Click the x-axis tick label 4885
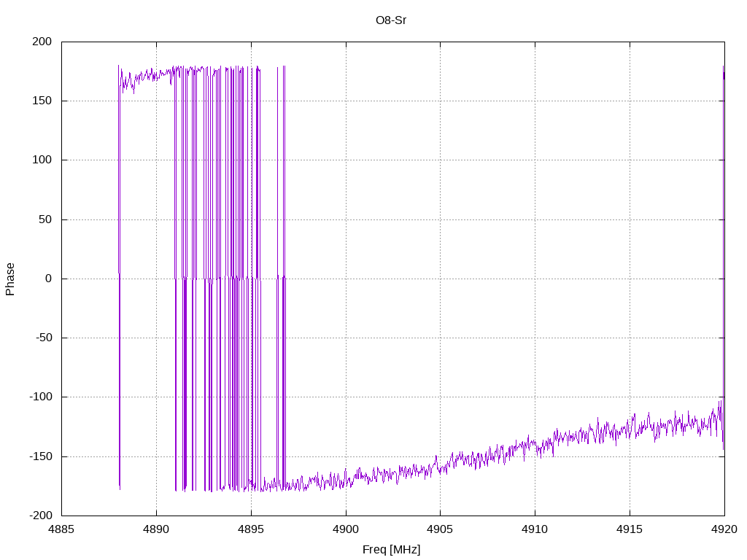Viewport: 747px width, 560px height. click(x=61, y=529)
